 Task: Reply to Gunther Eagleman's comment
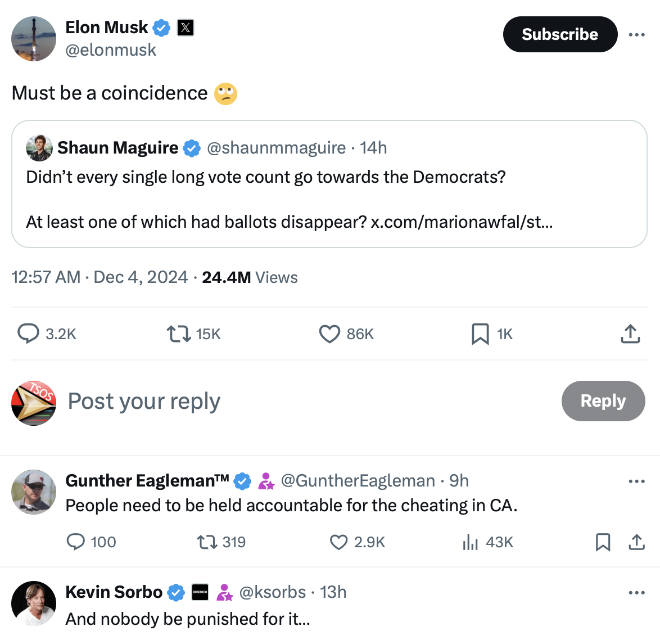[75, 542]
